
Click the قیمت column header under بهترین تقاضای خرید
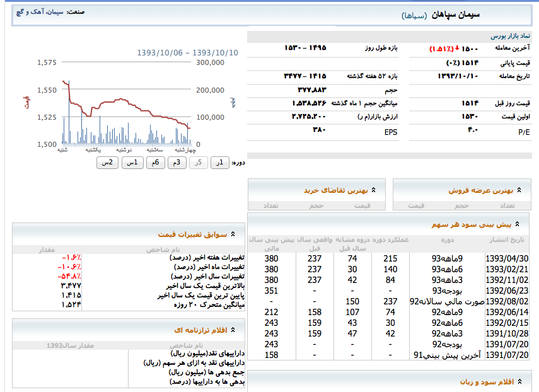pyautogui.click(x=362, y=205)
